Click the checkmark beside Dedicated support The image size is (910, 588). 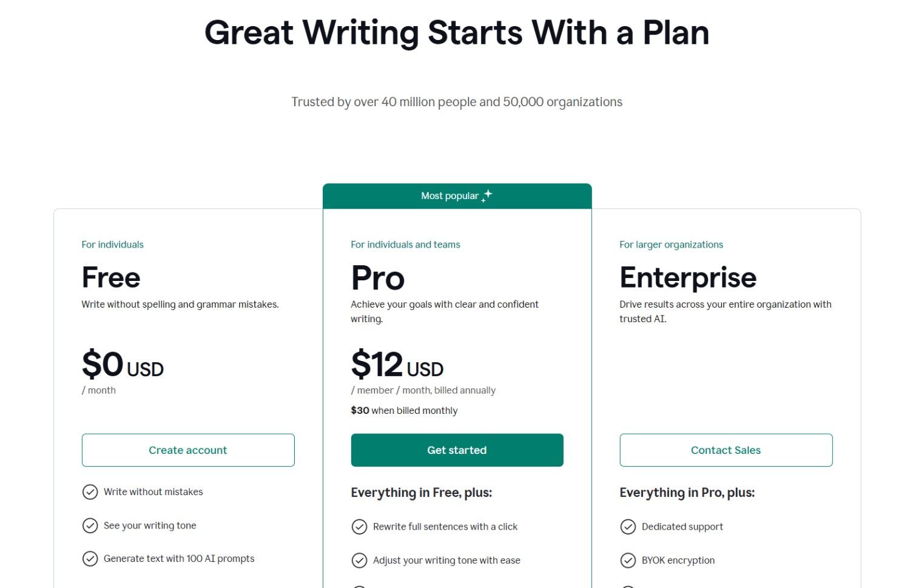click(x=628, y=527)
